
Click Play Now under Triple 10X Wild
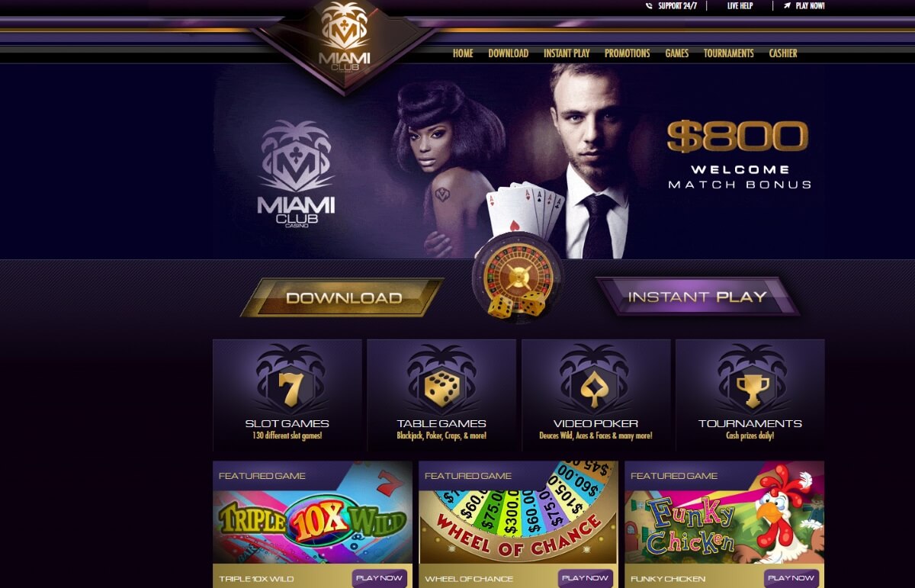(x=379, y=578)
